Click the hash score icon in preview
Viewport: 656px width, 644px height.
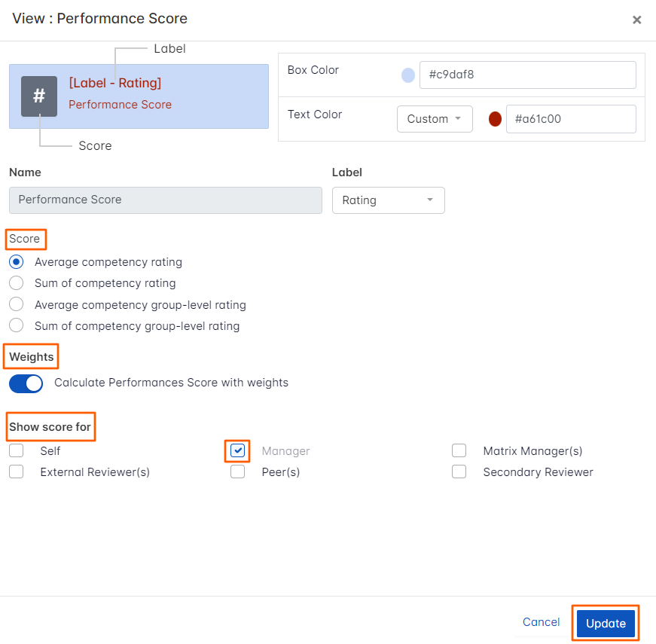pyautogui.click(x=39, y=96)
